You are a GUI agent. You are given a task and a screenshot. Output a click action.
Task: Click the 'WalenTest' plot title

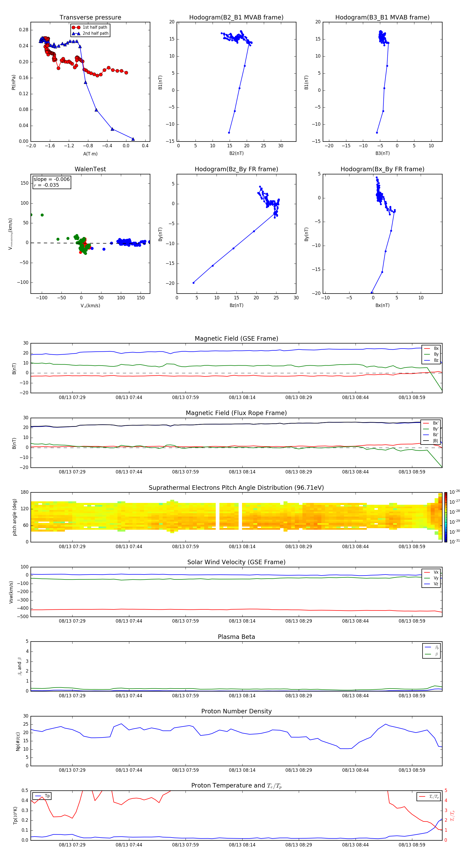click(x=90, y=169)
